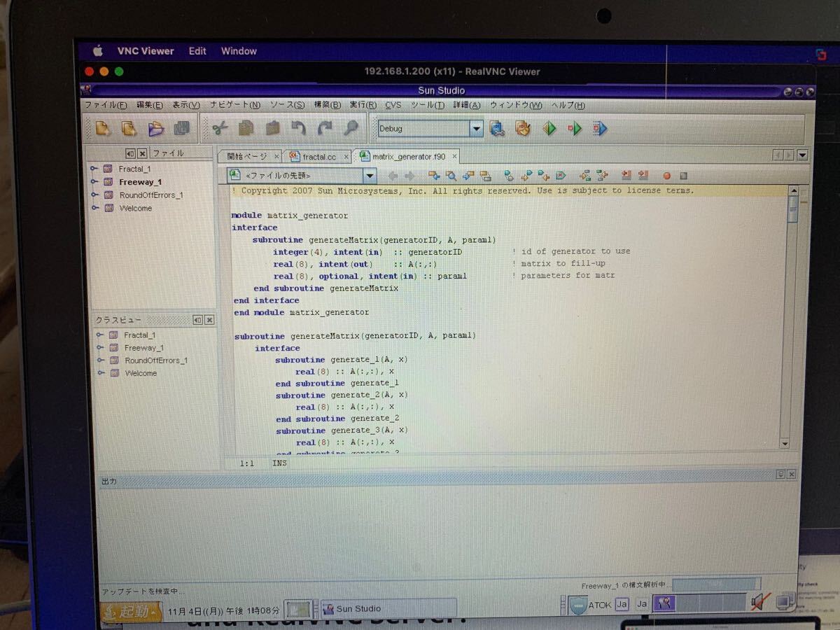Click the New File toolbar icon

103,128
